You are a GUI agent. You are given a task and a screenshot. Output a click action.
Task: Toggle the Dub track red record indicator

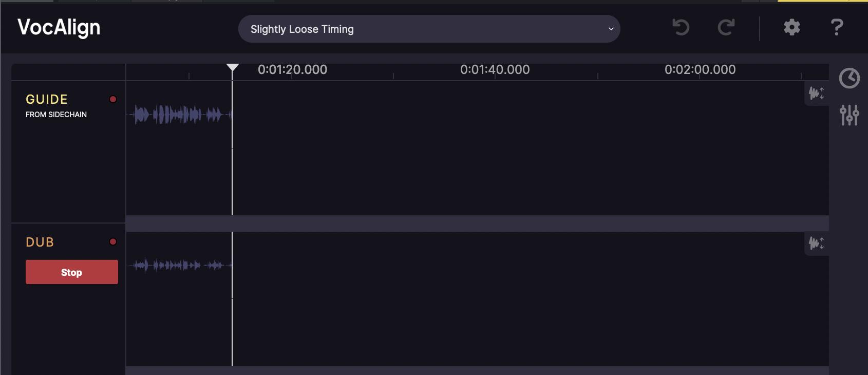coord(113,242)
